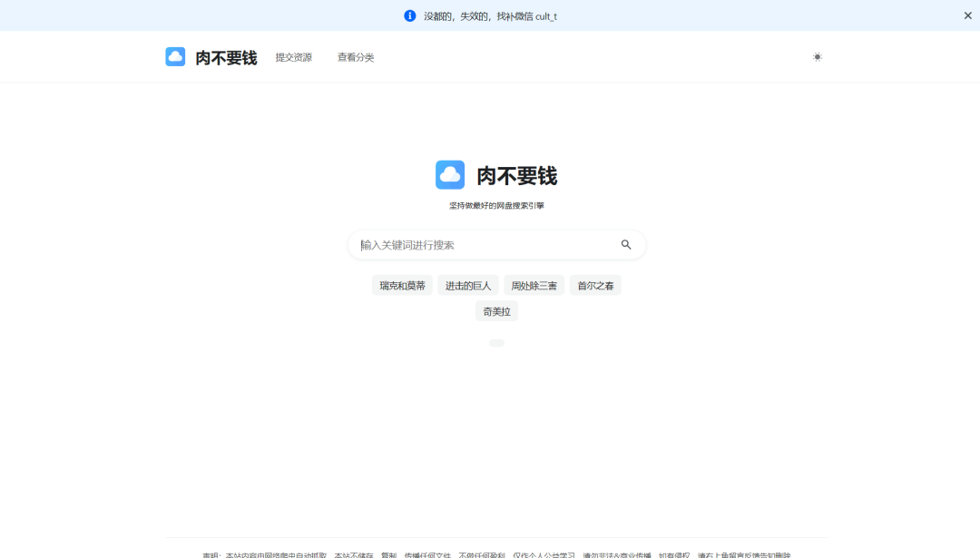Click the 周处除三害 tag
Image resolution: width=980 pixels, height=558 pixels.
(534, 284)
